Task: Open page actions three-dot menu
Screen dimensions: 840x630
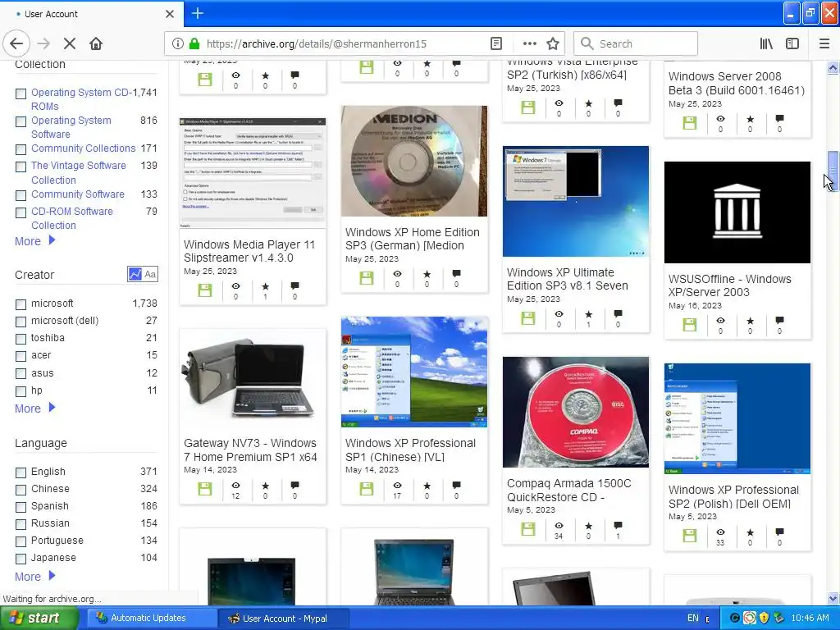Action: point(529,43)
